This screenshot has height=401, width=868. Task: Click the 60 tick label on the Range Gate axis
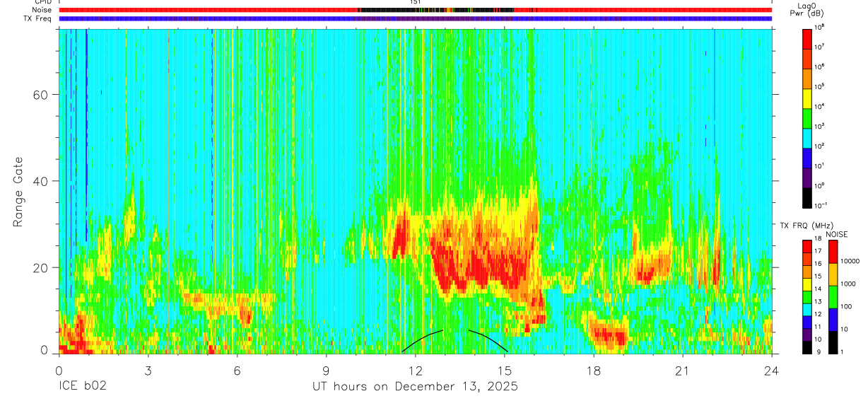pyautogui.click(x=40, y=95)
